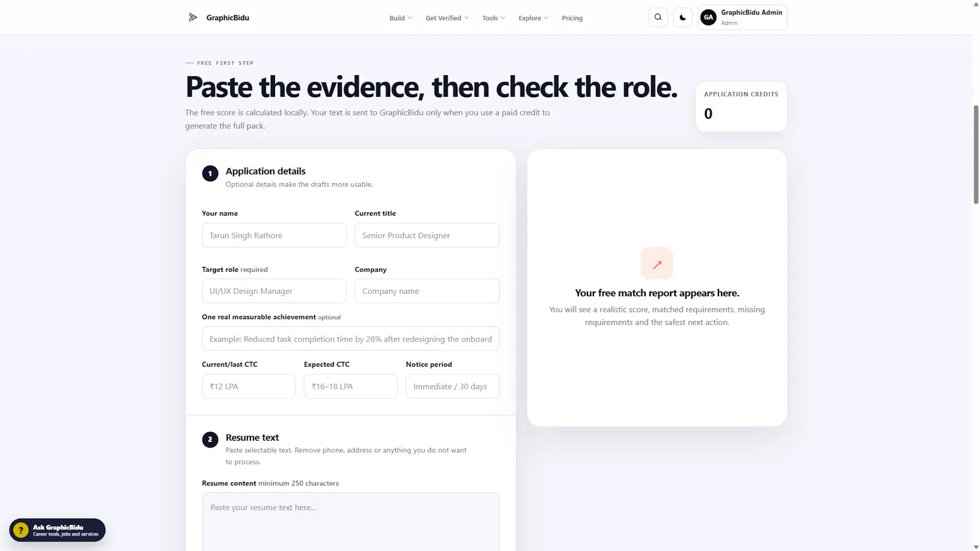Expand the Explore menu
980x551 pixels.
tap(533, 18)
